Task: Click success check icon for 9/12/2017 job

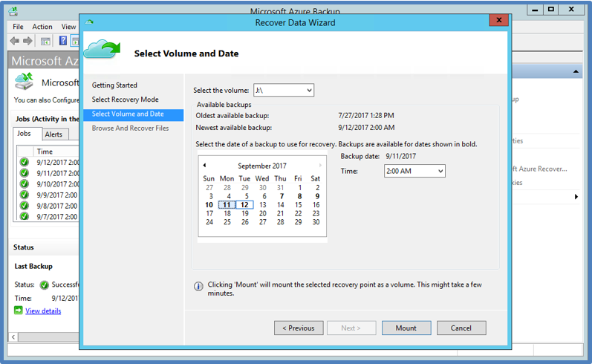Action: pyautogui.click(x=25, y=163)
